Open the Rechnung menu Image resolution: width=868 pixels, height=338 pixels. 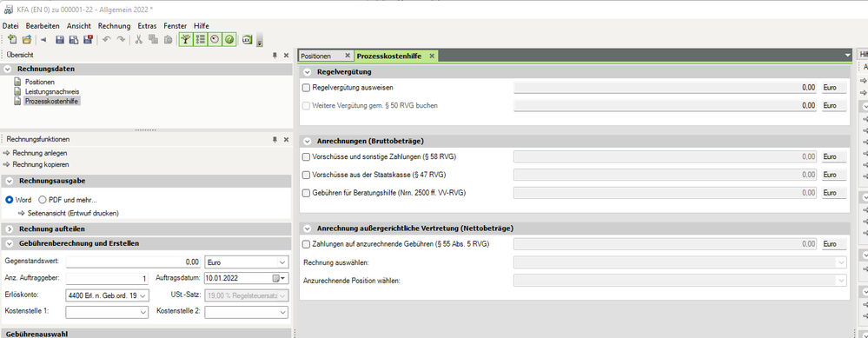(114, 26)
